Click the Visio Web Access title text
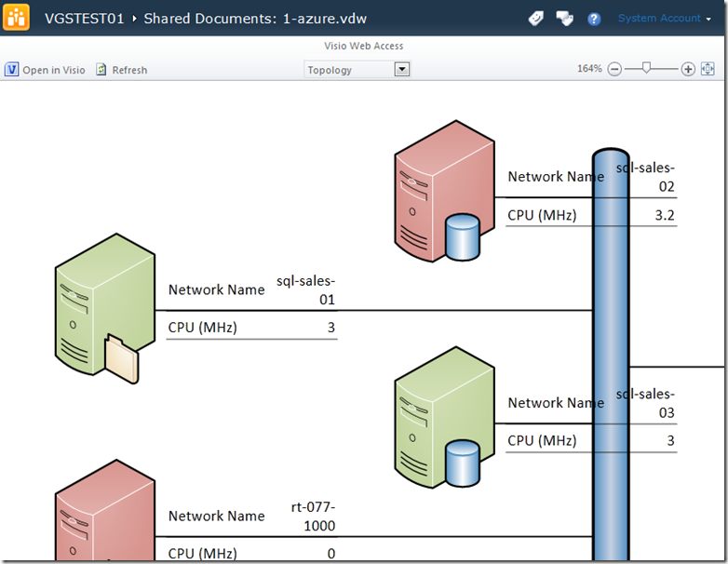The height and width of the screenshot is (564, 728). coord(364,46)
